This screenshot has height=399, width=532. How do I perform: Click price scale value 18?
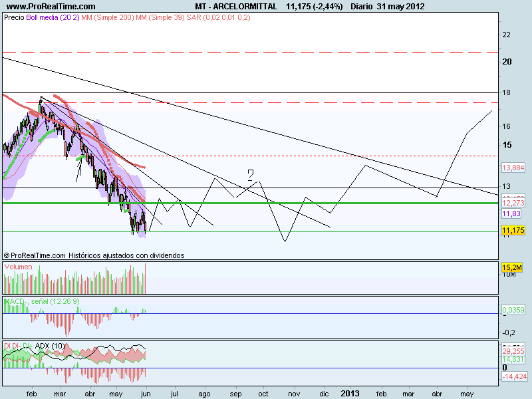[506, 92]
